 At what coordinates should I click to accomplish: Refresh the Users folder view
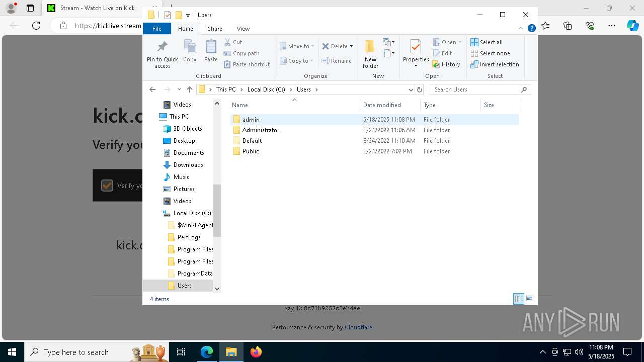point(420,89)
